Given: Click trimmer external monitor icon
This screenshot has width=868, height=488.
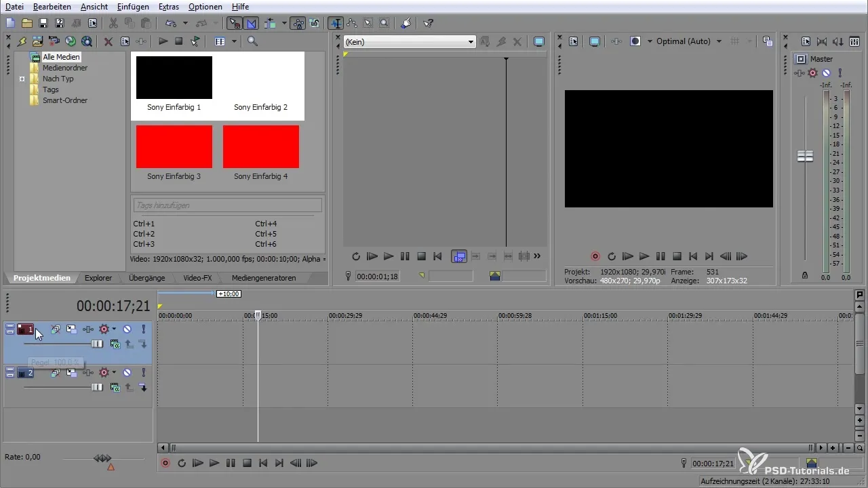Looking at the screenshot, I should pos(539,41).
